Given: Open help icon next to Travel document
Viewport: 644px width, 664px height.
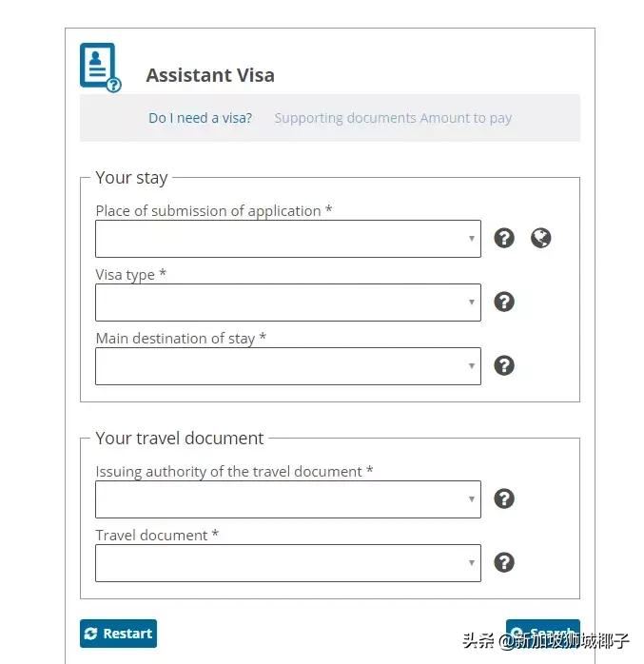Looking at the screenshot, I should point(504,562).
